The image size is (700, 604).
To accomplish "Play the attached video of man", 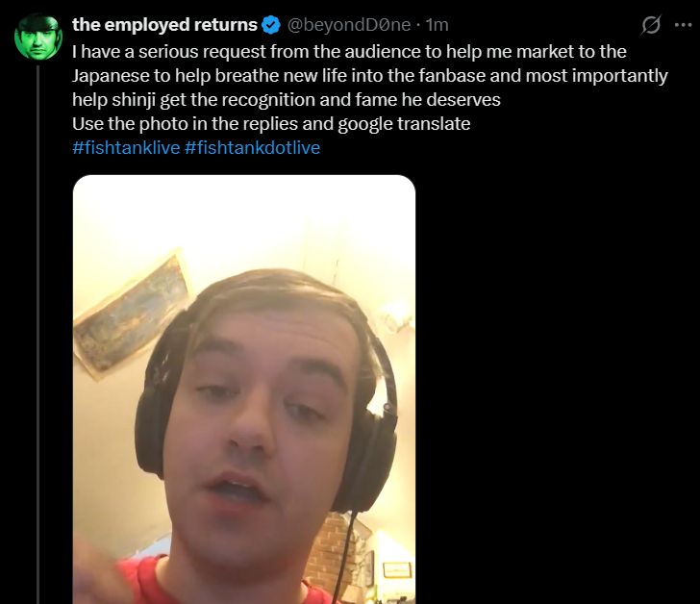I will [244, 390].
